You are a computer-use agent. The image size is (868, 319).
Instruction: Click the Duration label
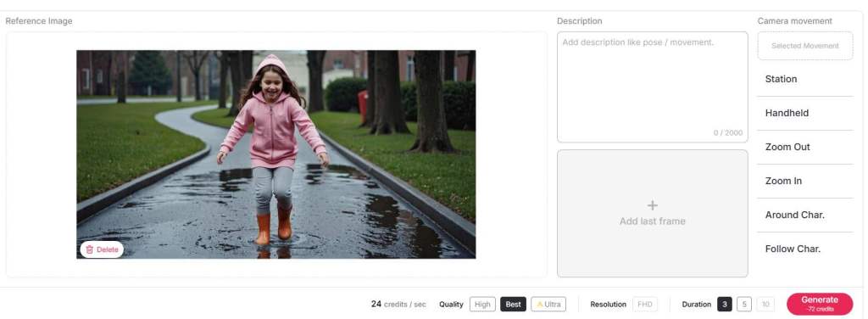(697, 304)
